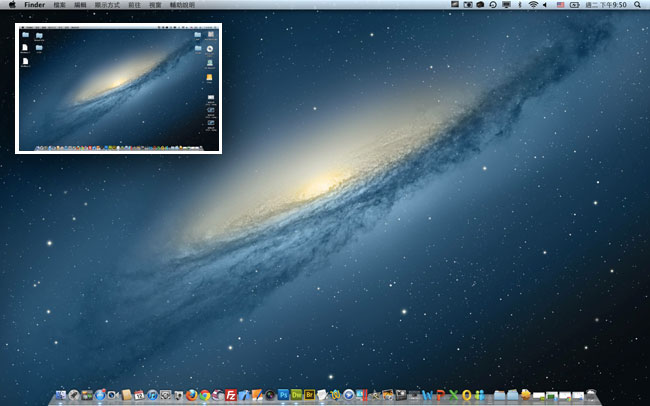Click the battery status icon
650x406 pixels.
click(x=575, y=5)
